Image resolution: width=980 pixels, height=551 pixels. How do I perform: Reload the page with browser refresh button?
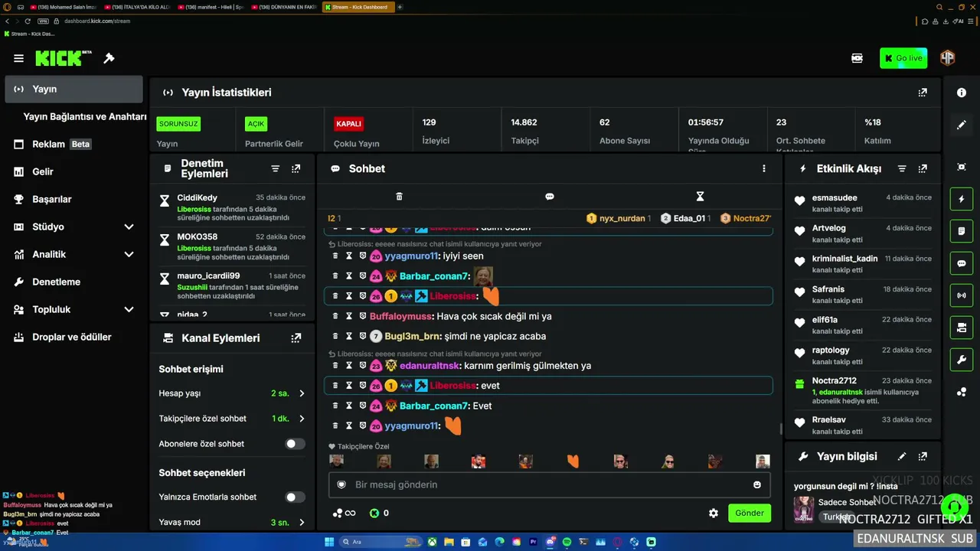(28, 21)
